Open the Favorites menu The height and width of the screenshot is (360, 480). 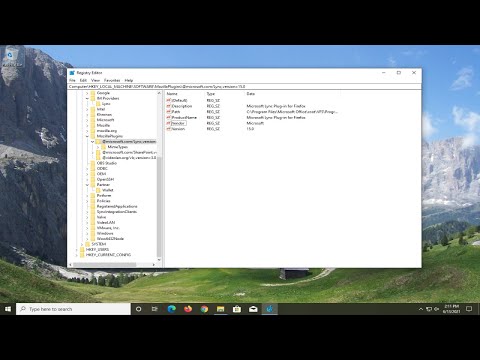click(x=112, y=80)
